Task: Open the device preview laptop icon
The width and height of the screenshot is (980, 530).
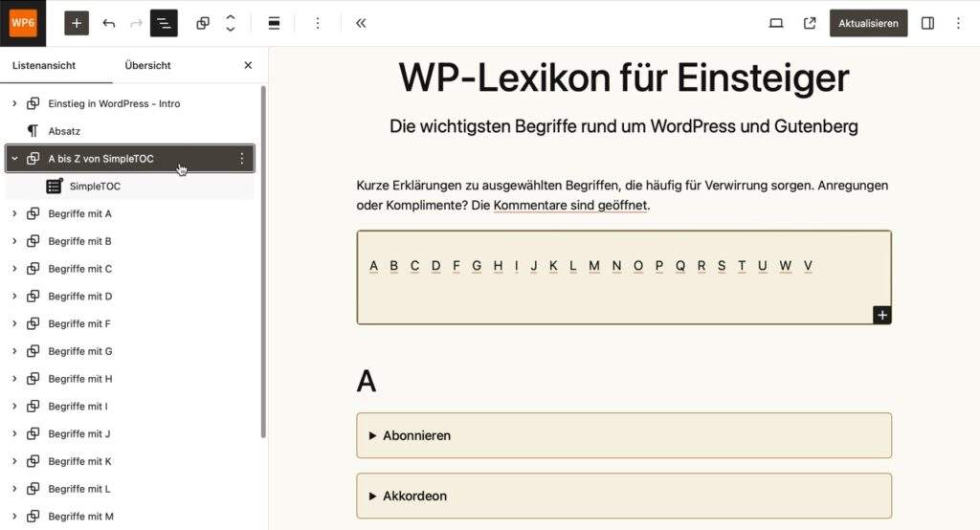Action: (x=775, y=23)
